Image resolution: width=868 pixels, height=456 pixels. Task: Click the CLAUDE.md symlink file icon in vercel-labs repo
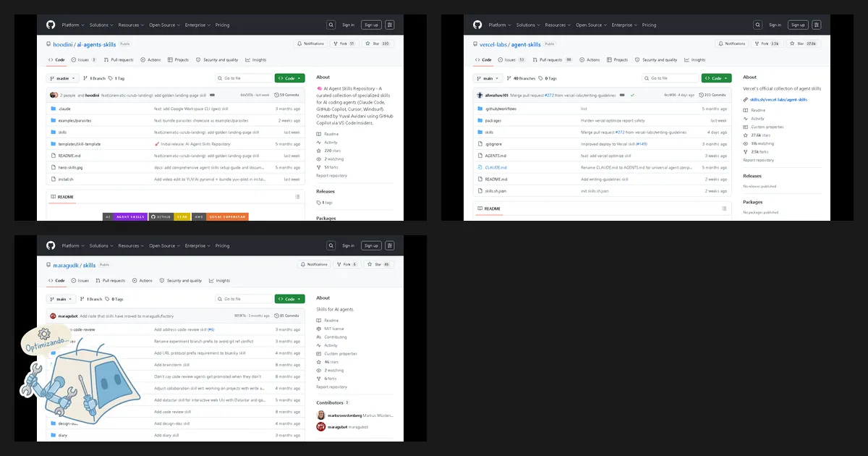click(x=480, y=167)
